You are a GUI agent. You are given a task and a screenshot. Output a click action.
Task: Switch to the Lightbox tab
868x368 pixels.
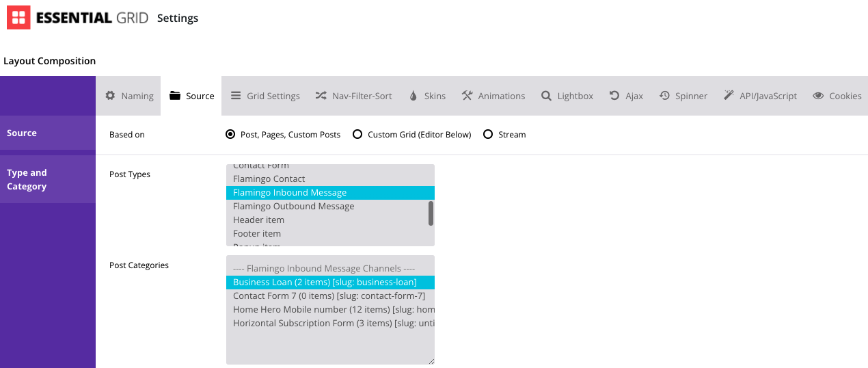click(567, 96)
